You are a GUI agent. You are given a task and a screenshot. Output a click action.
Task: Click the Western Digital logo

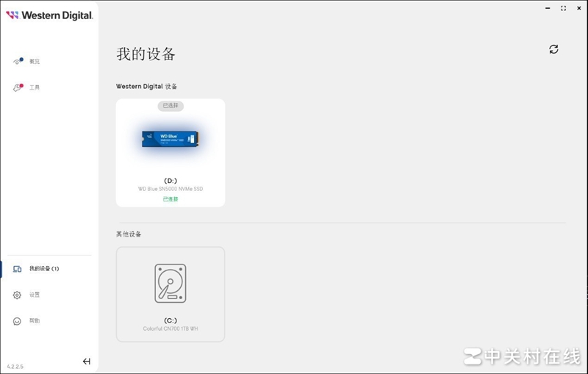tap(49, 15)
